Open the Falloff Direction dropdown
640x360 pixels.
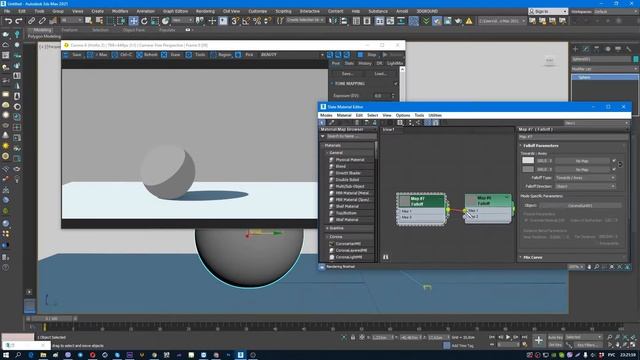tap(585, 186)
